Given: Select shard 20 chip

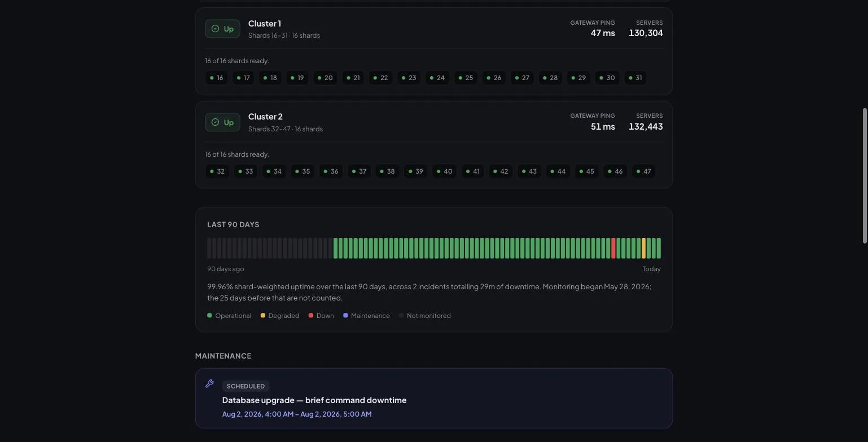Looking at the screenshot, I should (325, 78).
